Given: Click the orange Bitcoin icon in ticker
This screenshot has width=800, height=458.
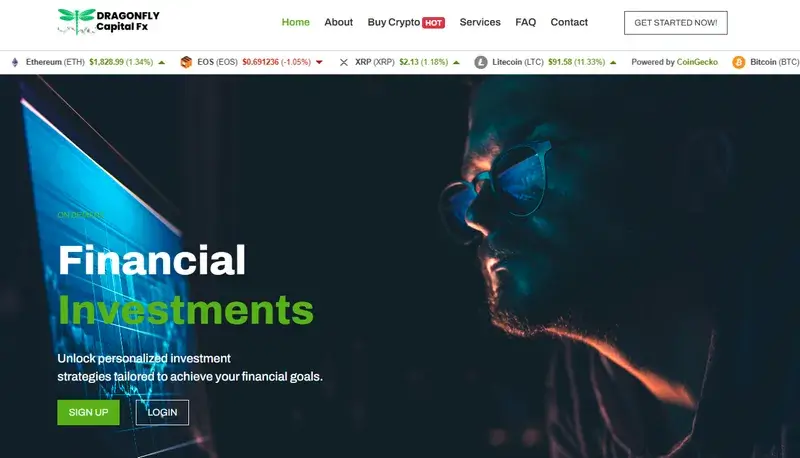Looking at the screenshot, I should pyautogui.click(x=738, y=62).
